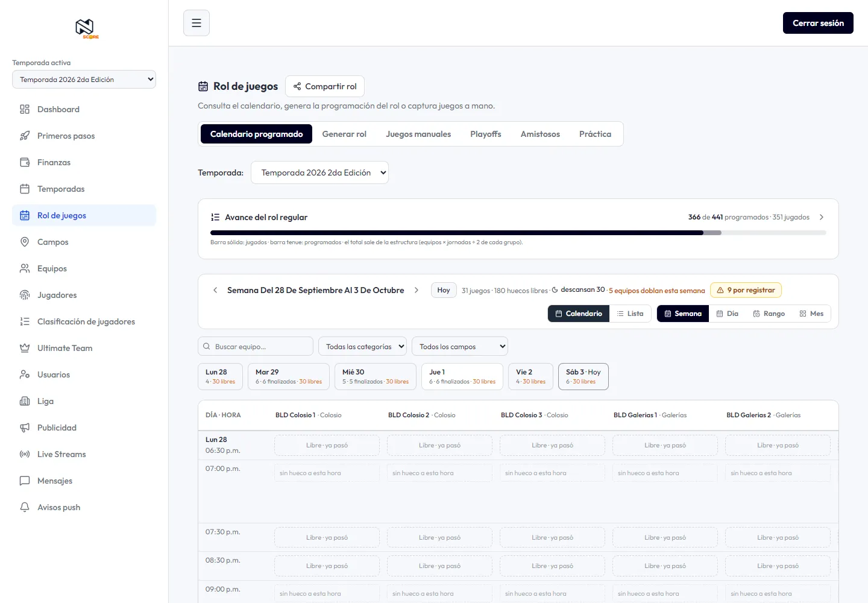This screenshot has width=868, height=603.
Task: Click Compartir rol button
Action: (325, 86)
